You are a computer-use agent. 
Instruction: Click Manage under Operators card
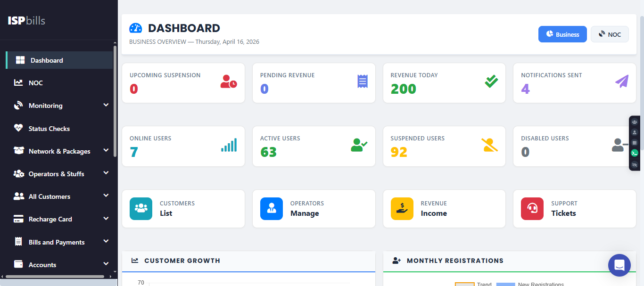(305, 213)
